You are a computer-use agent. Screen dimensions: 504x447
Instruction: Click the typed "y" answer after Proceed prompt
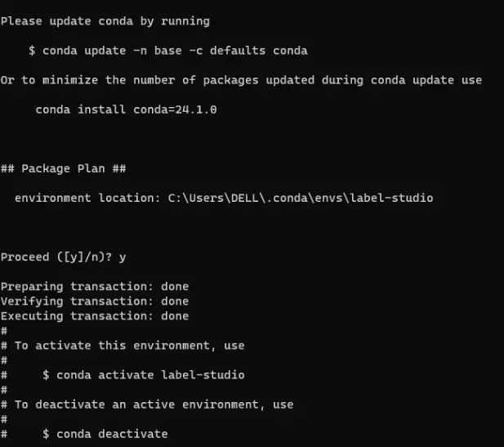coord(123,257)
